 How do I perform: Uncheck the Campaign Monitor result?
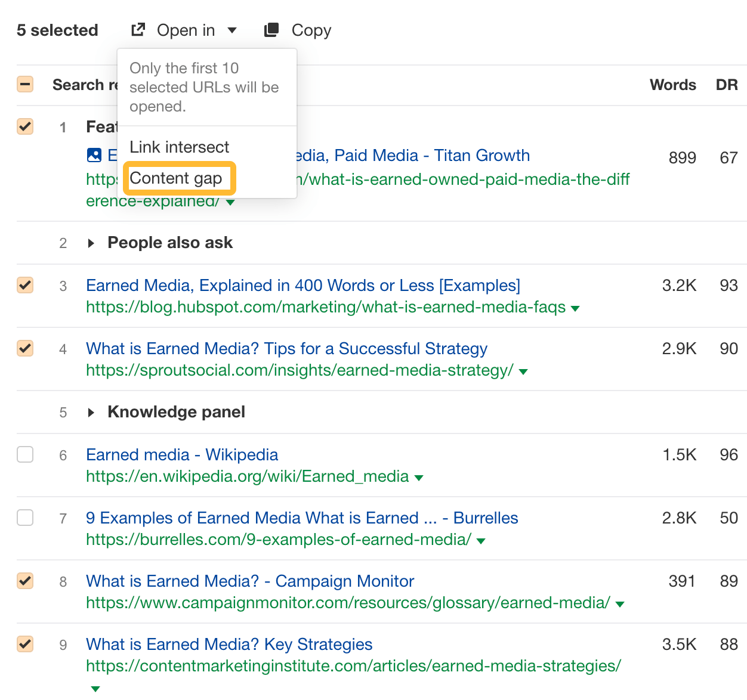coord(25,581)
